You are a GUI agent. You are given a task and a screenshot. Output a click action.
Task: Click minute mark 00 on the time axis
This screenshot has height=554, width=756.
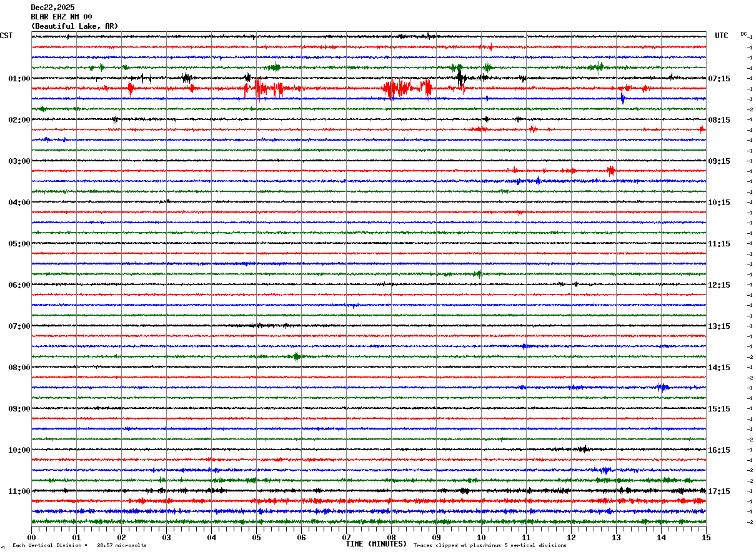[31, 536]
